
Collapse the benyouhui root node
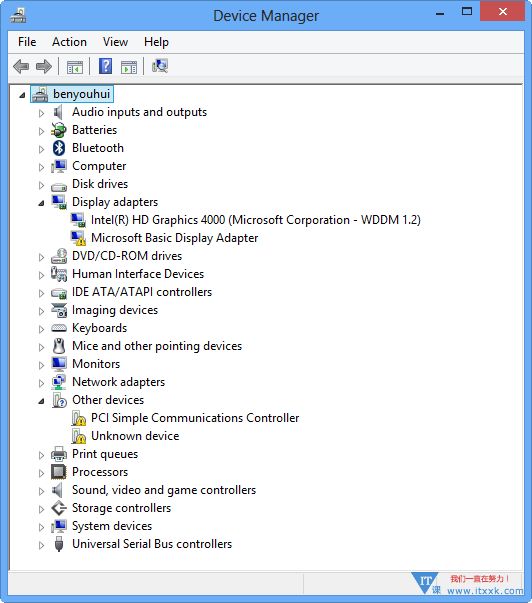pos(22,95)
